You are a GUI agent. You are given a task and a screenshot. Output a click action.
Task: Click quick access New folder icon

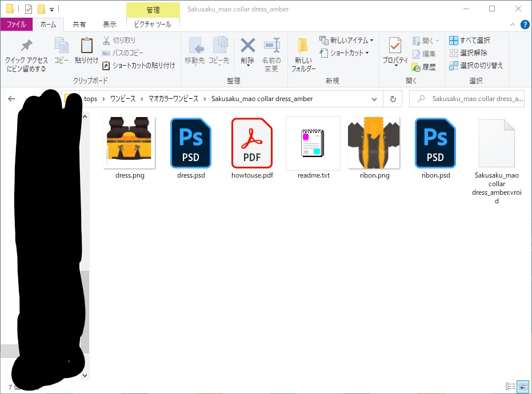click(x=41, y=9)
